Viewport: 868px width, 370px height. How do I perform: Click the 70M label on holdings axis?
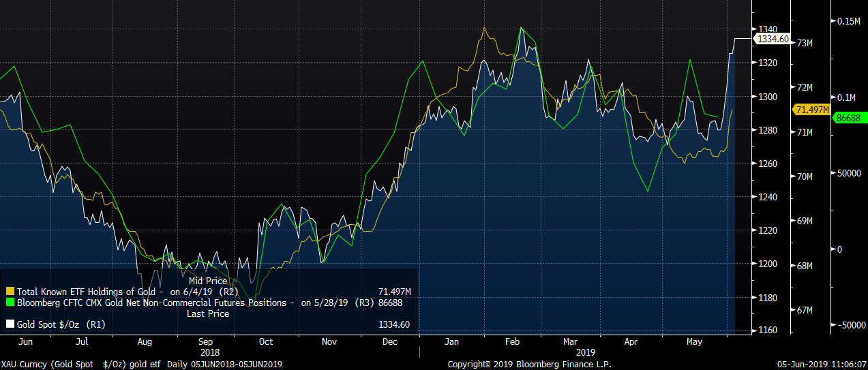pos(805,176)
